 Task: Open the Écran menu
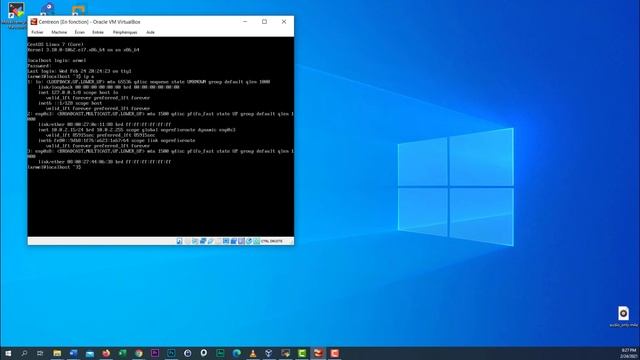point(80,32)
